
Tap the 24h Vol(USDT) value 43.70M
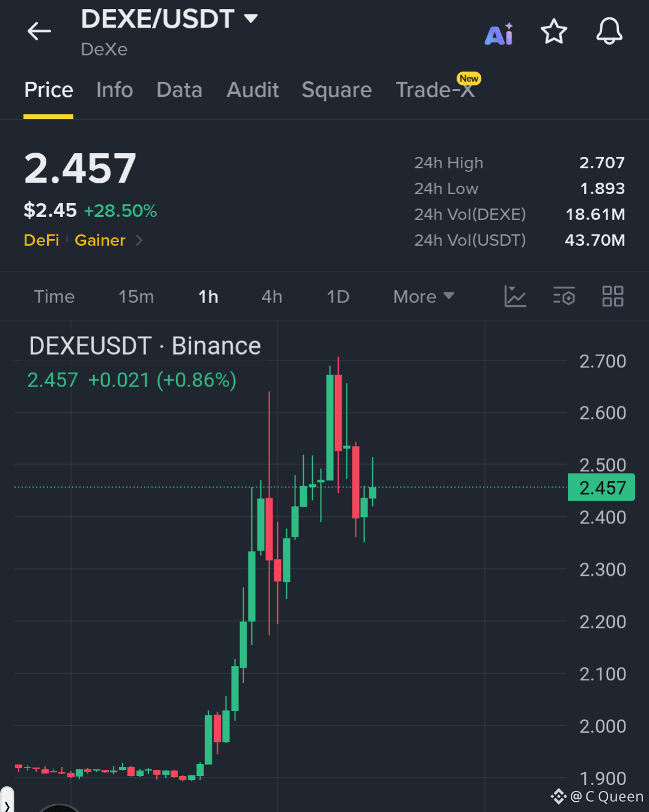pyautogui.click(x=595, y=240)
